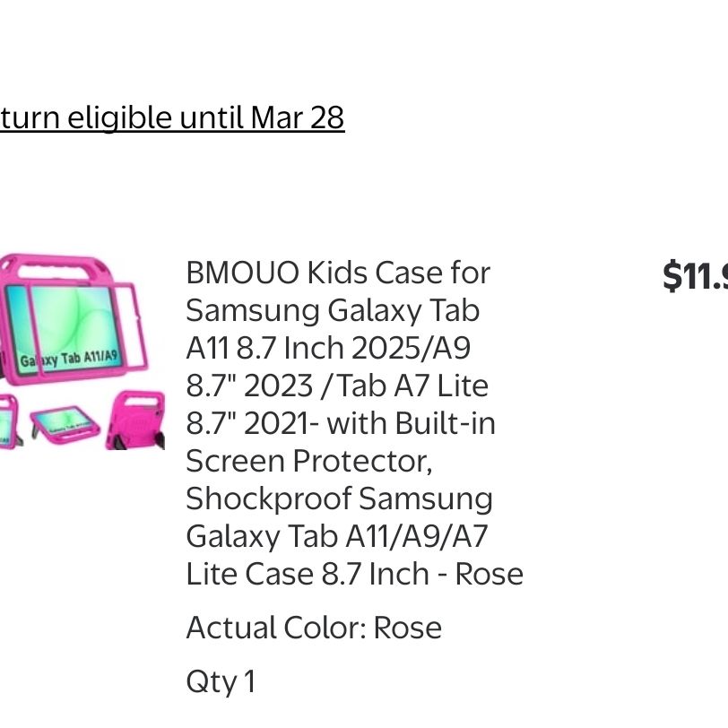Open the pink kids case product thumbnail
Image resolution: width=728 pixels, height=728 pixels.
click(82, 351)
